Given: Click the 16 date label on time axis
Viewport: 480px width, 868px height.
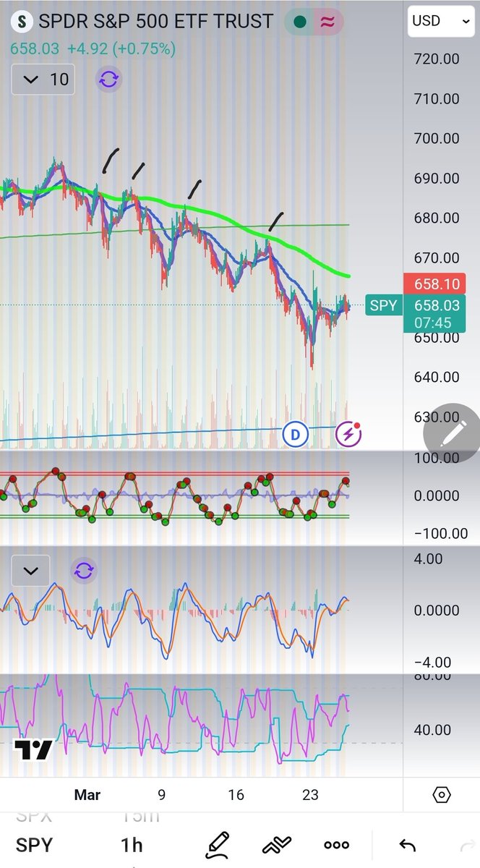Looking at the screenshot, I should click(236, 795).
